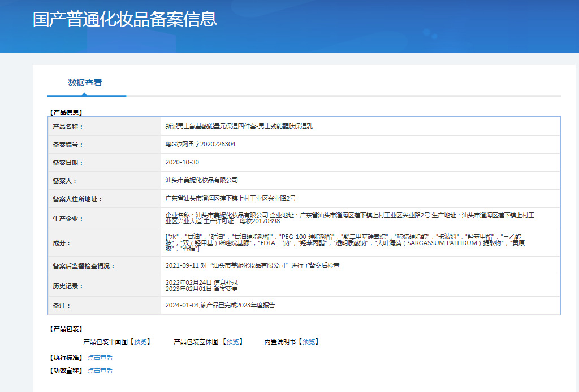
Task: Click 点击查看 next to 执行标准
Action: coord(100,358)
